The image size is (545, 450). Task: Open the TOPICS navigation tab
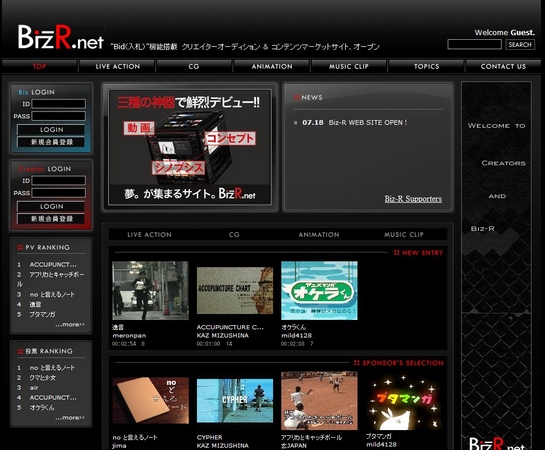(426, 66)
